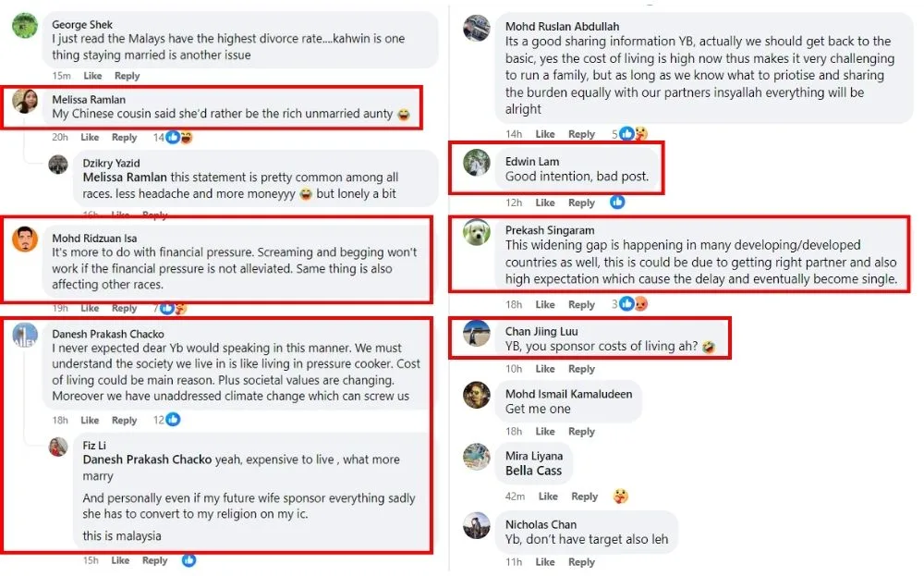924x576 pixels.
Task: Like Nicholas Chan's comment
Action: click(x=545, y=562)
